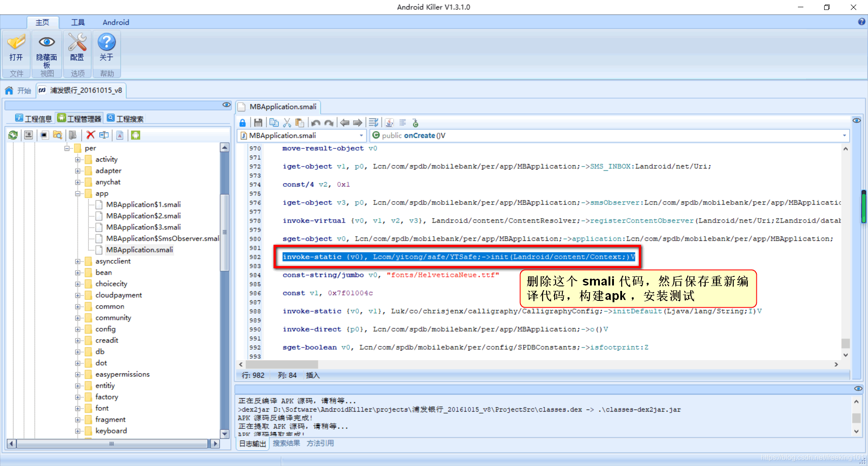Viewport: 868px width, 466px height.
Task: Collapse the per folder in the tree
Action: [67, 148]
